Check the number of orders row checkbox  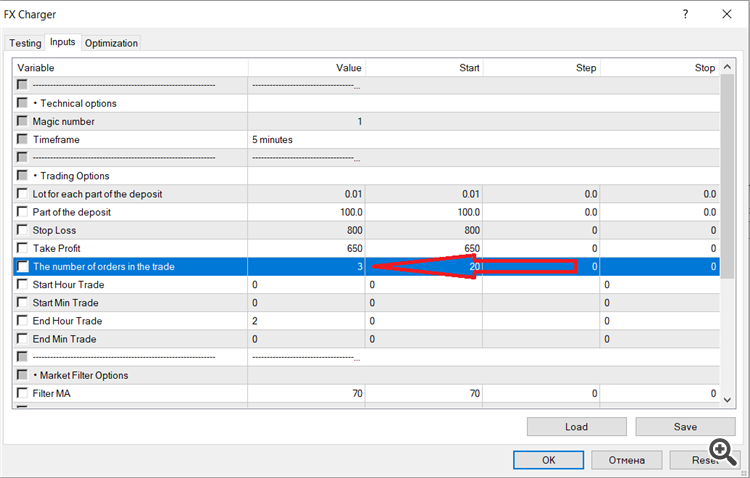(22, 267)
